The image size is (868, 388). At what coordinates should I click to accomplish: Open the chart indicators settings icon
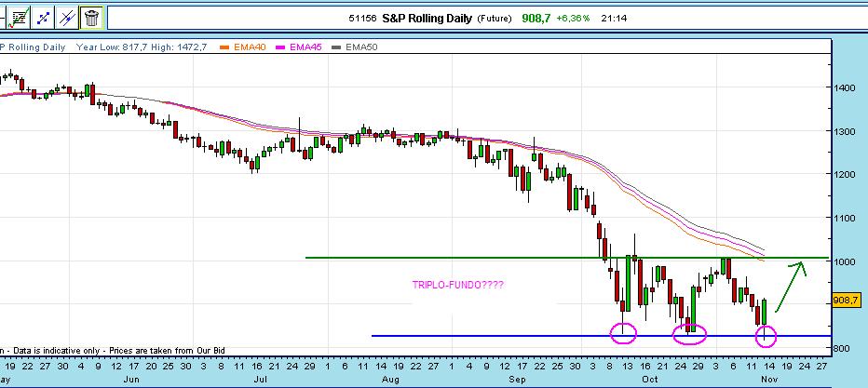point(20,18)
